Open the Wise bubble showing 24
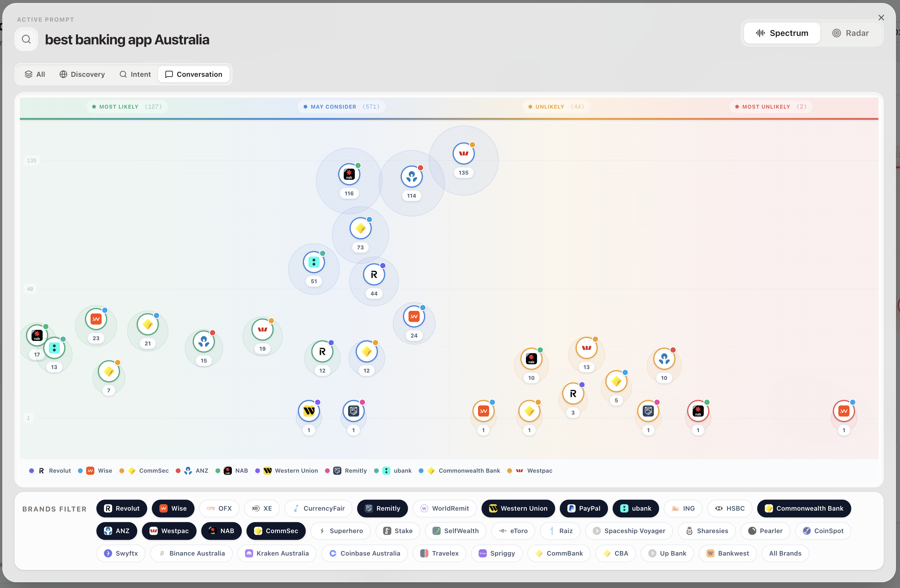Image resolution: width=900 pixels, height=588 pixels. (x=414, y=316)
